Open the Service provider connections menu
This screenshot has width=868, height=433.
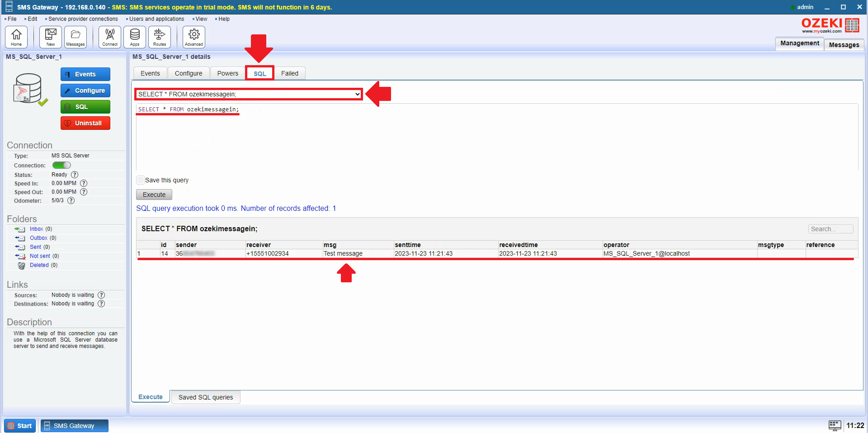click(x=83, y=19)
